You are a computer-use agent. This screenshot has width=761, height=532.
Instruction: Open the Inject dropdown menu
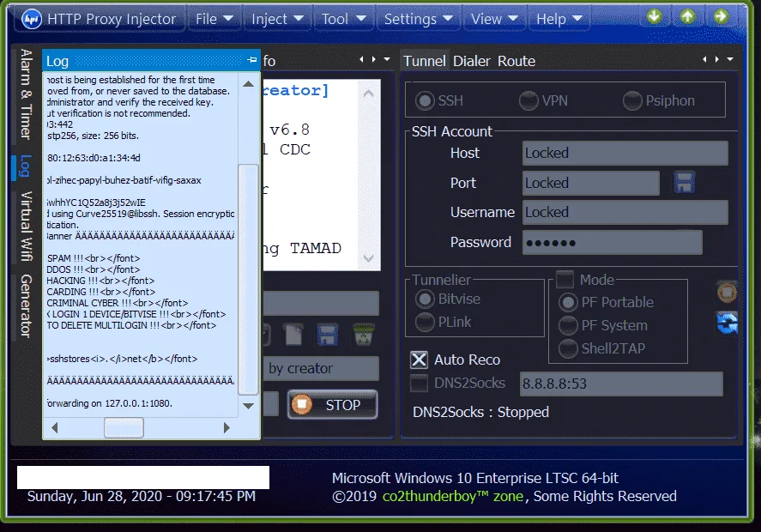[x=277, y=19]
